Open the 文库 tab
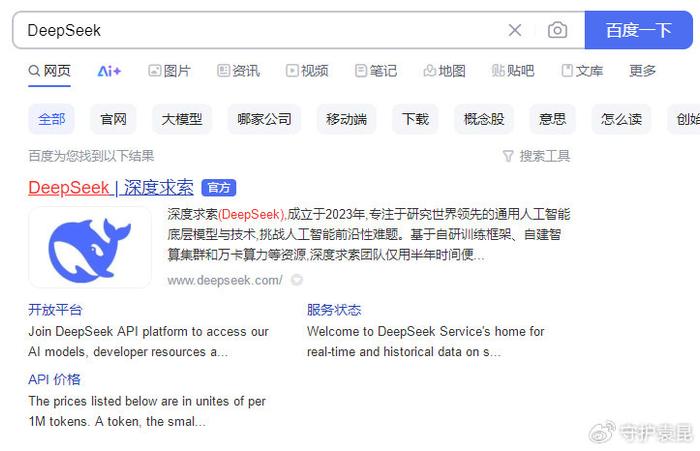The width and height of the screenshot is (700, 451). tap(582, 71)
